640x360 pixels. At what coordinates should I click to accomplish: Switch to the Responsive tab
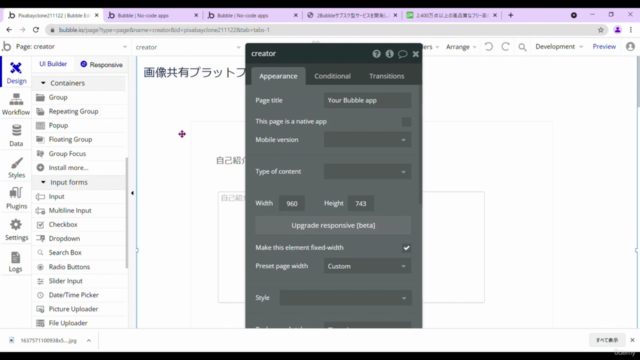[101, 64]
